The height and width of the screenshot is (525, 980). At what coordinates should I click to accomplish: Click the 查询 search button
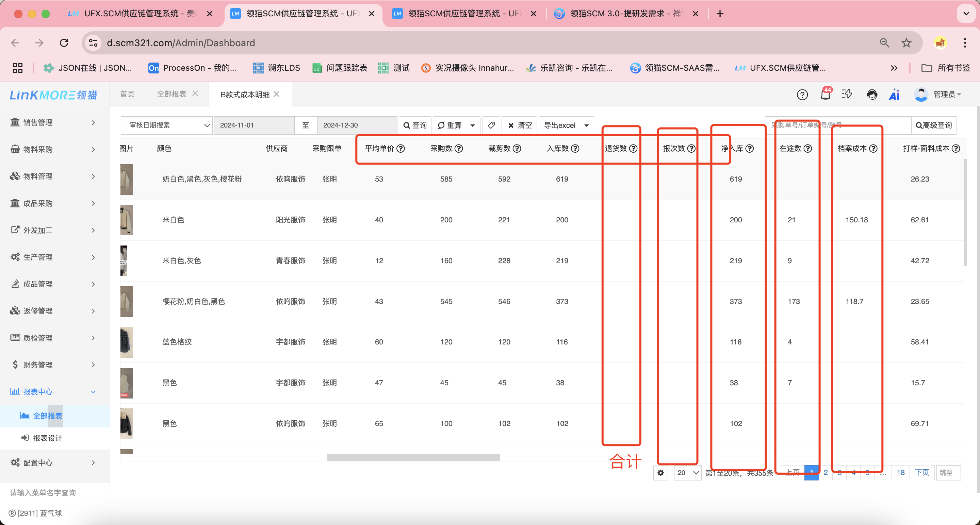(x=415, y=125)
